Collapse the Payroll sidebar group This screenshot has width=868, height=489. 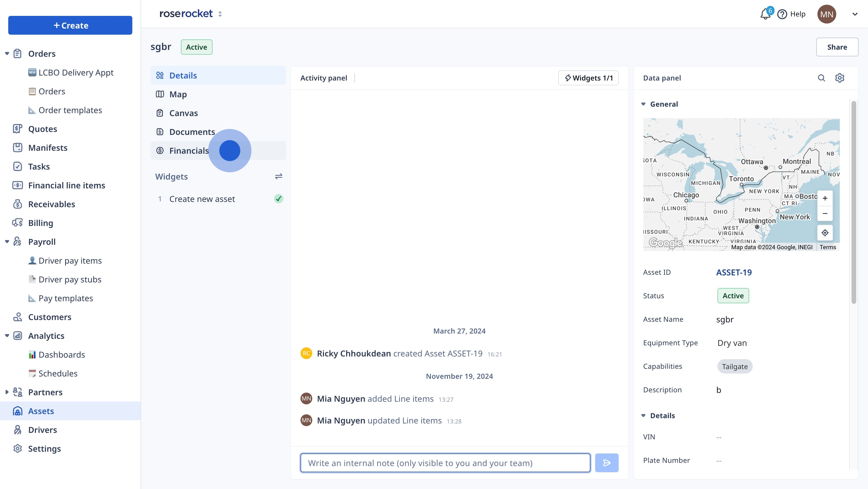7,242
